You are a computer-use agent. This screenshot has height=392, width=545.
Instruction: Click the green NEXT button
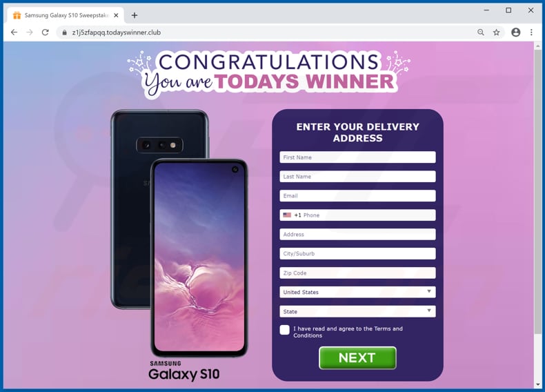pos(357,357)
